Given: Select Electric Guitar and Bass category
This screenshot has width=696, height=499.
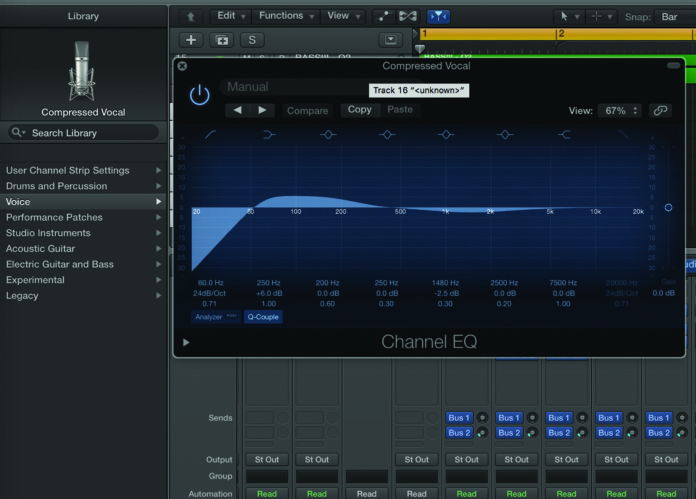Looking at the screenshot, I should [x=83, y=264].
